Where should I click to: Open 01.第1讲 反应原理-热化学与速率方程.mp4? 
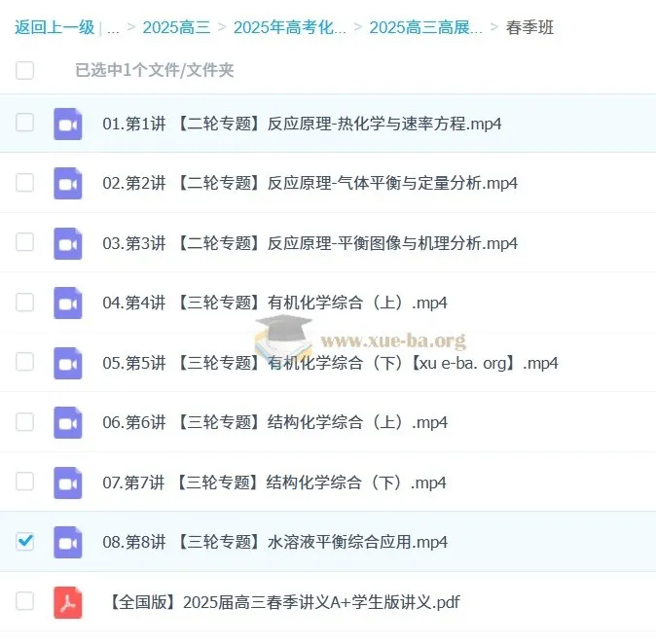(302, 124)
